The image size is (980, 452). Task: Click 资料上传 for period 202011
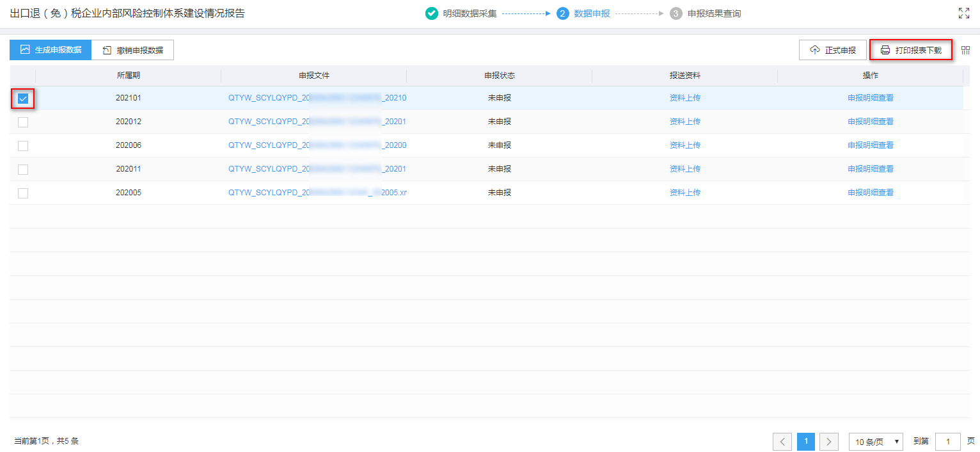coord(685,169)
